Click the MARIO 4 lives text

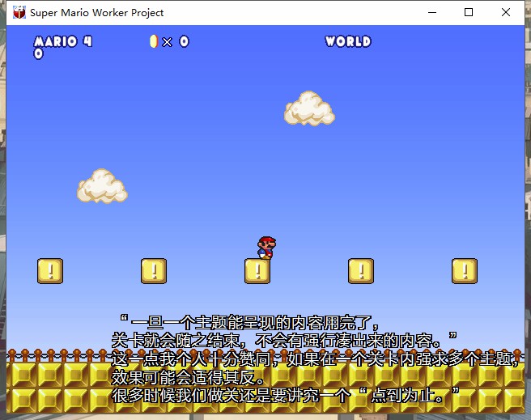[63, 41]
